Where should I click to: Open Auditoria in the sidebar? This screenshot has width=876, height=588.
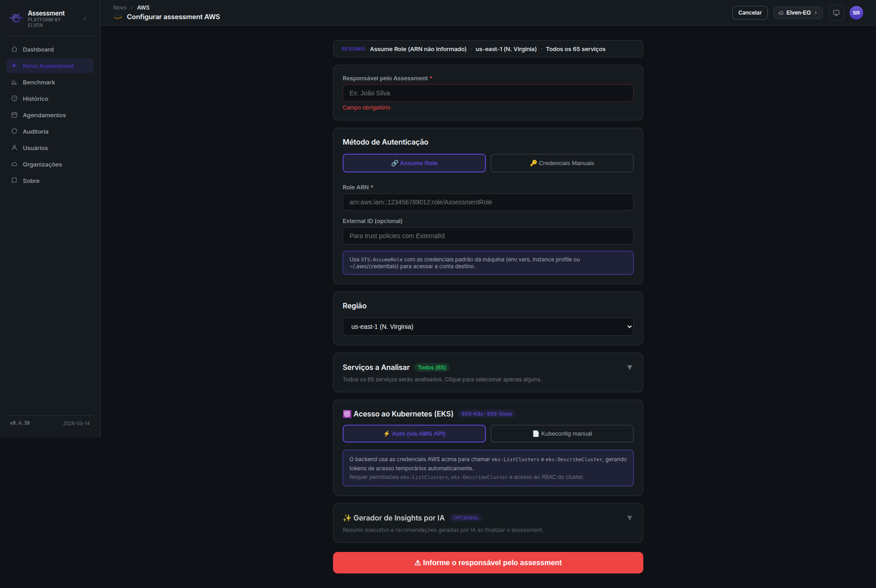point(50,131)
